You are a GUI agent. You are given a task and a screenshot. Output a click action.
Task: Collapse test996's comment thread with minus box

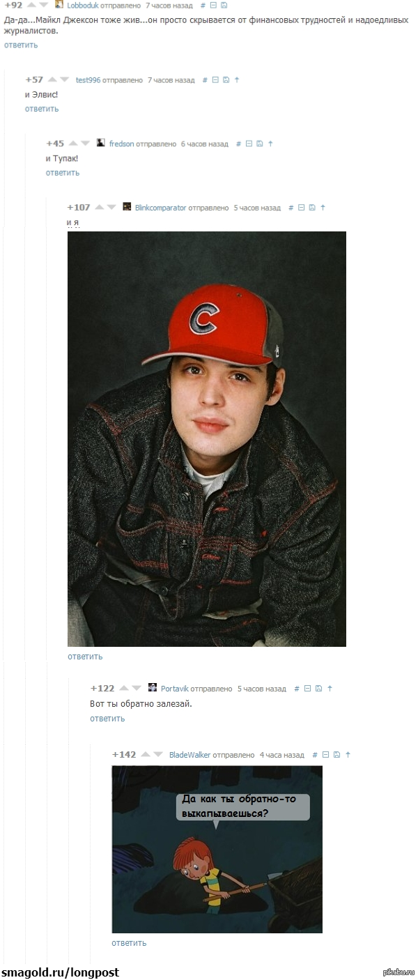coord(215,80)
